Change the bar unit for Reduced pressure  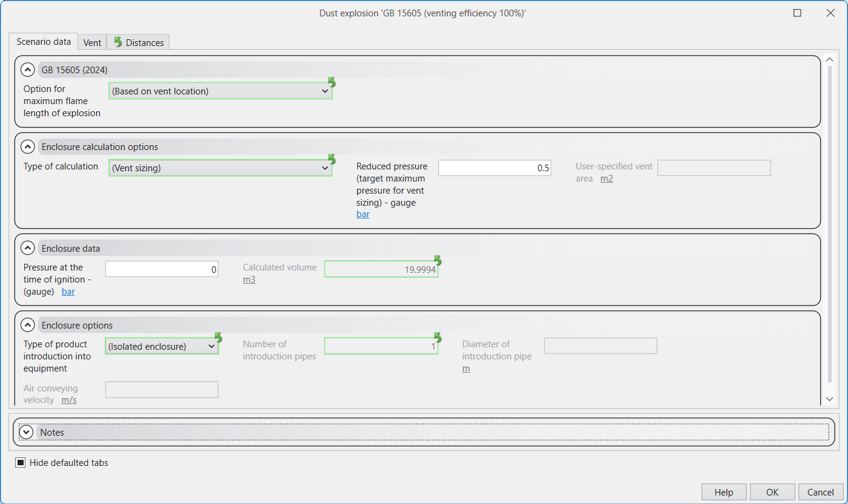coord(363,214)
